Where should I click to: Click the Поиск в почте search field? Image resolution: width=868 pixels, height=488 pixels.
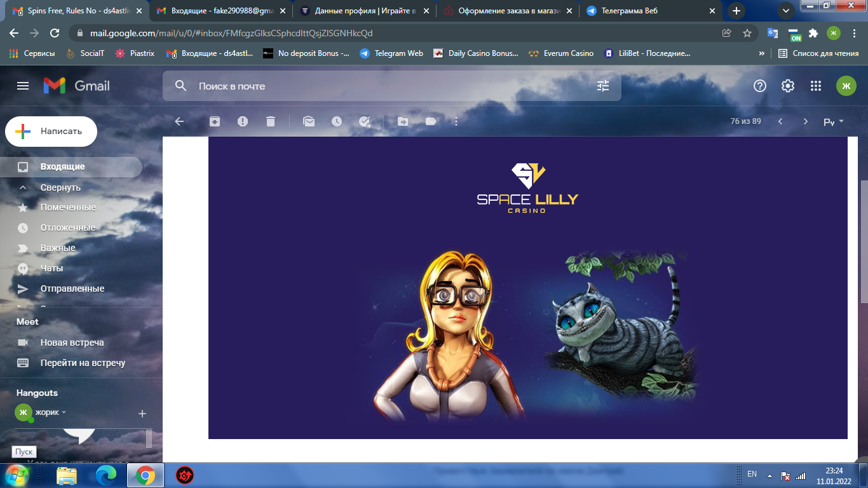(391, 86)
